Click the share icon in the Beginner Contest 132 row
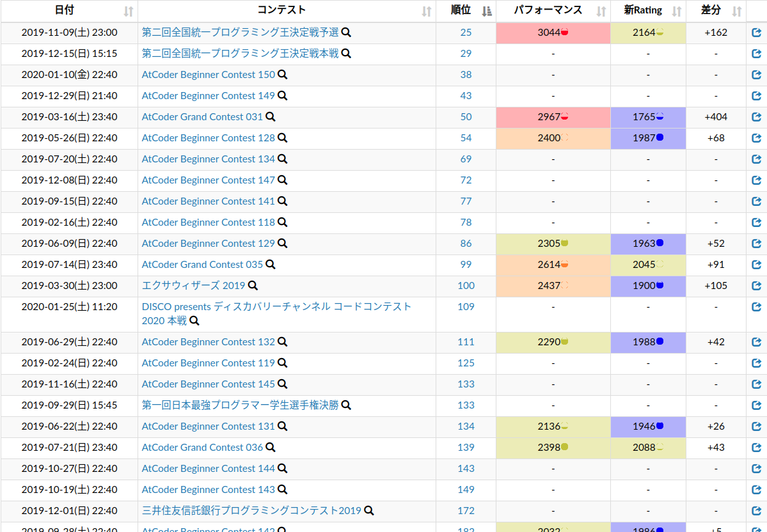The height and width of the screenshot is (532, 767). [x=756, y=342]
